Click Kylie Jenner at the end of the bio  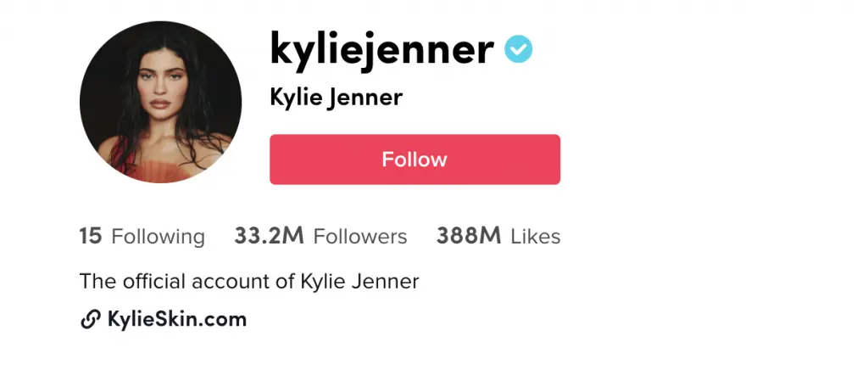click(359, 282)
